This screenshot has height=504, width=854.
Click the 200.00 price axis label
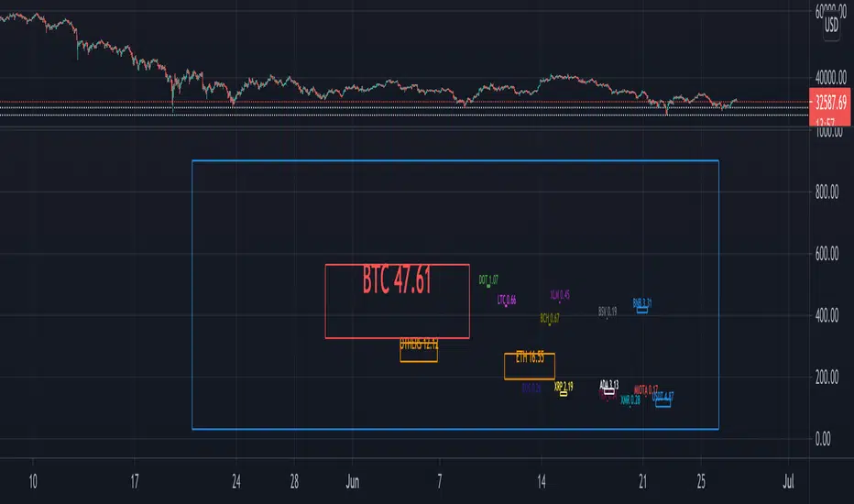pyautogui.click(x=827, y=377)
